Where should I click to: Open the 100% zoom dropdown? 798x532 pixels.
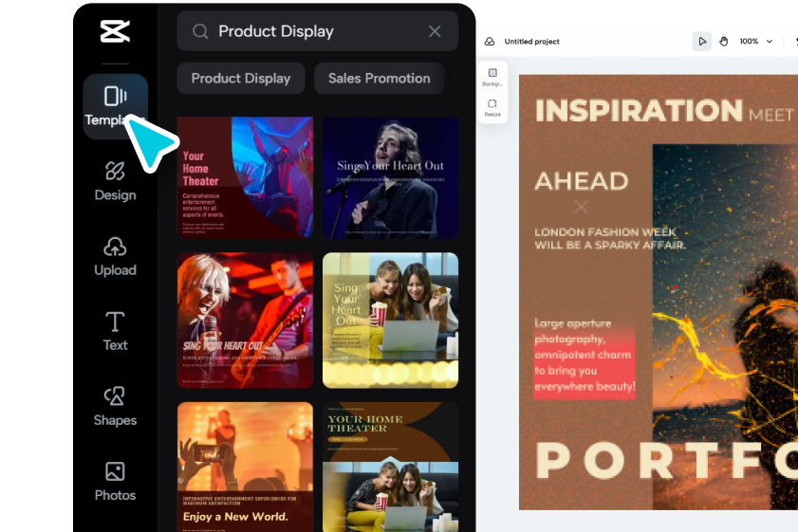[755, 41]
